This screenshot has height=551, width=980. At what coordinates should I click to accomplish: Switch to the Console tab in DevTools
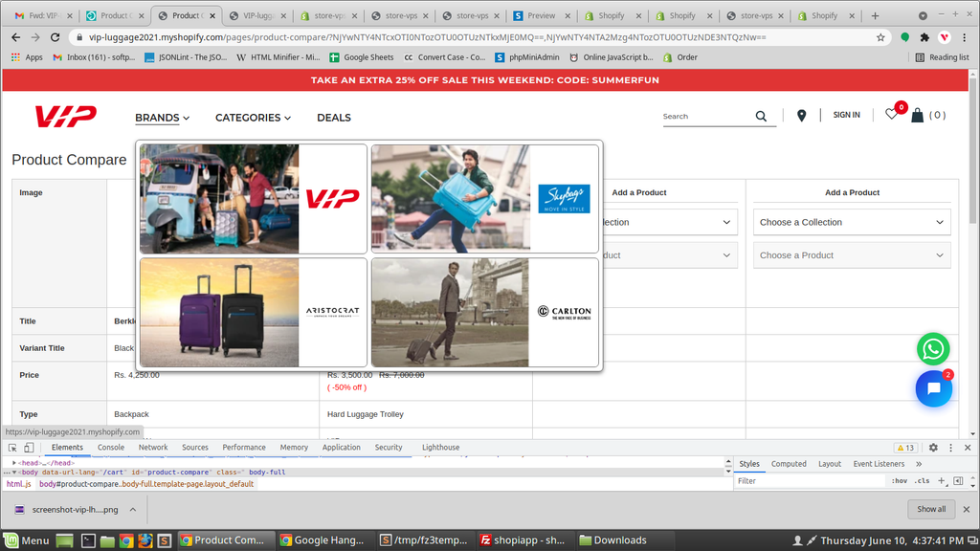tap(111, 448)
